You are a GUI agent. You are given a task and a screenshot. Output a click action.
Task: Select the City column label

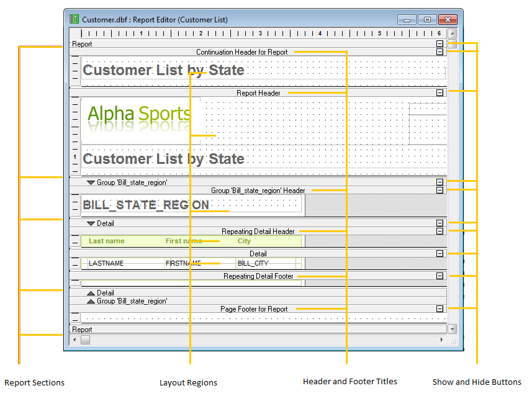click(244, 241)
